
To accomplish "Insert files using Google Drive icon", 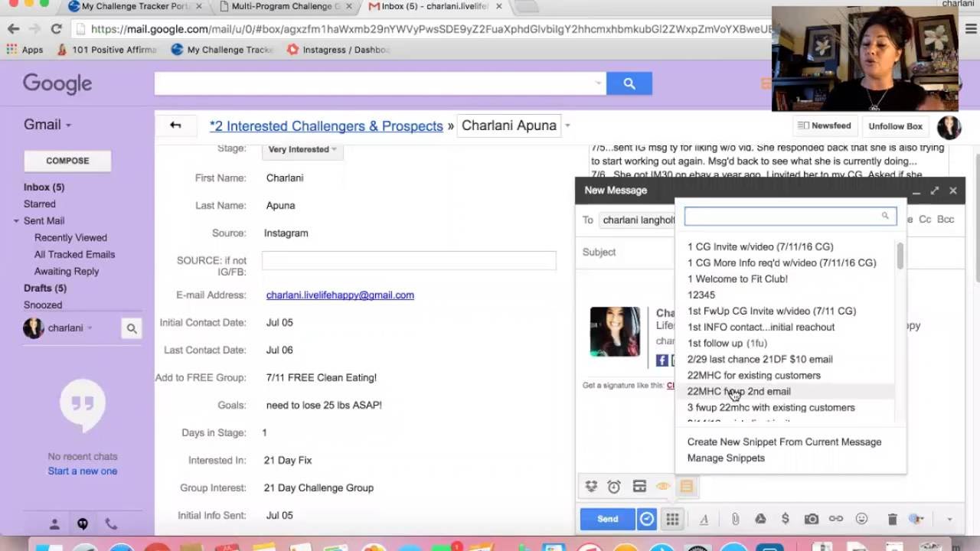I will point(760,519).
